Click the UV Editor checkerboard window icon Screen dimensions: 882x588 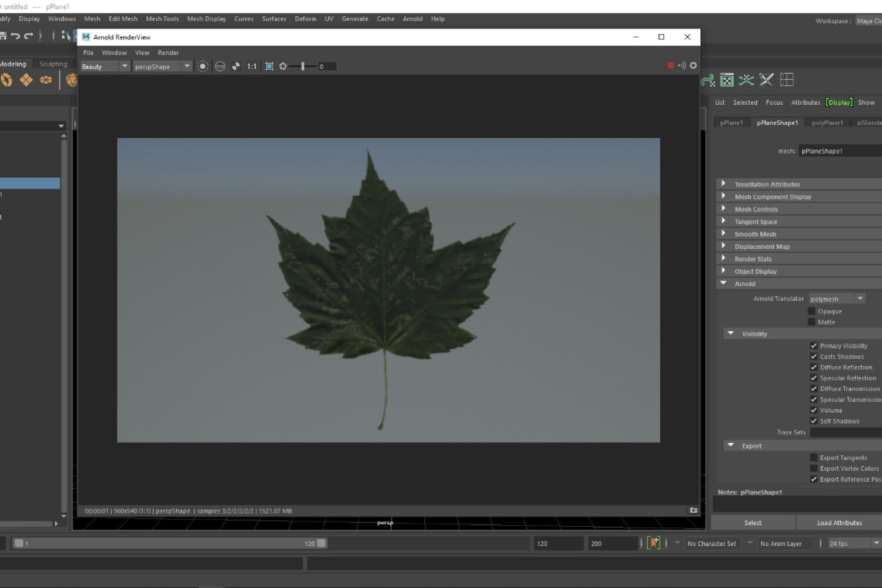click(727, 80)
